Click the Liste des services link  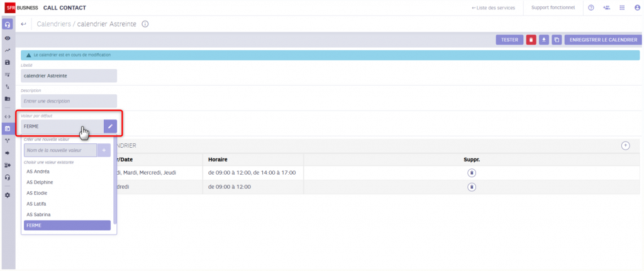(494, 8)
